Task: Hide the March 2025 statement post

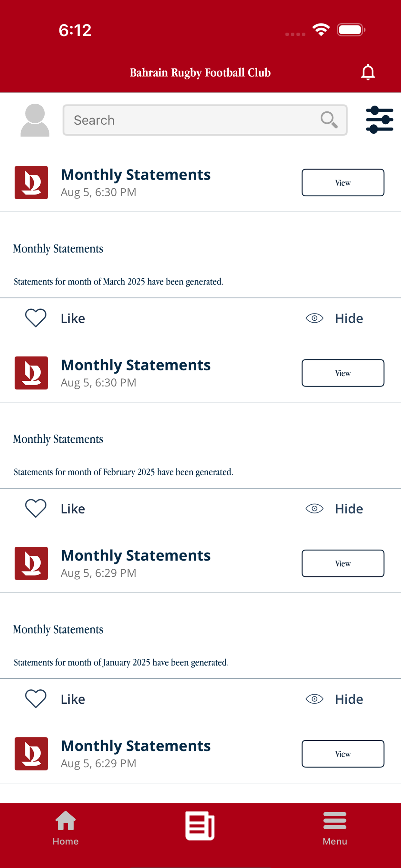Action: [x=334, y=318]
